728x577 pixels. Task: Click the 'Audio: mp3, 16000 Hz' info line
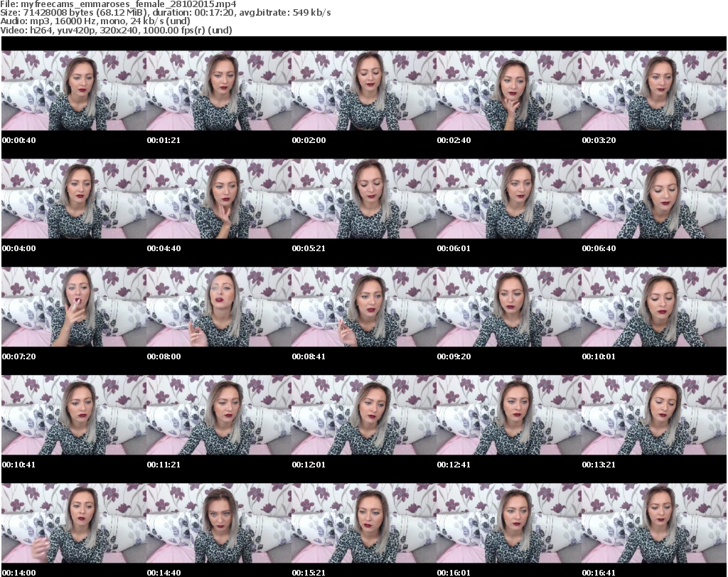pos(95,21)
